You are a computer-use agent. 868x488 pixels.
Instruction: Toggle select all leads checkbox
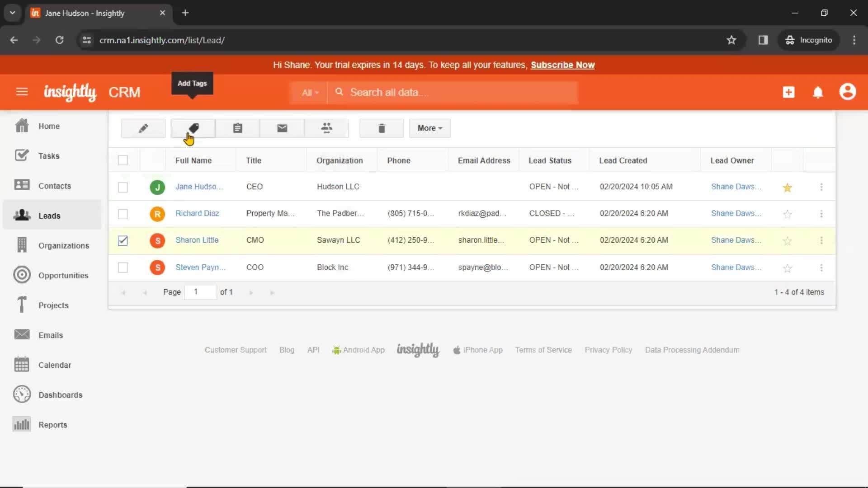(x=123, y=160)
